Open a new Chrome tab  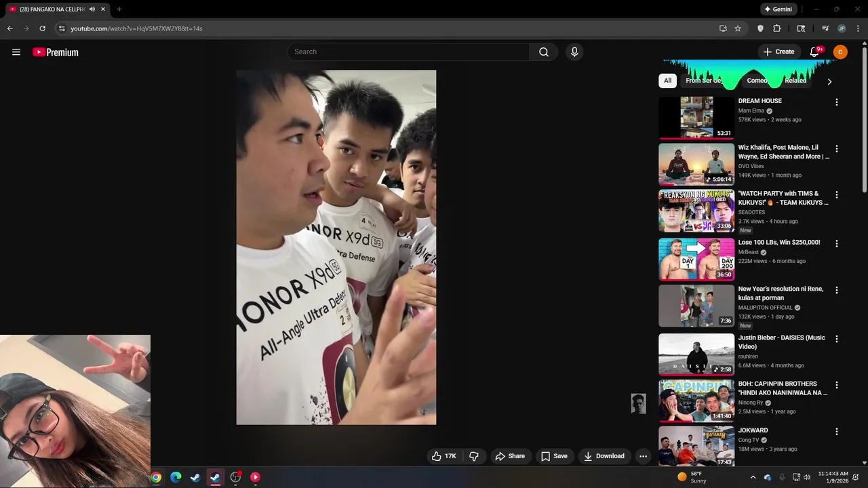[119, 9]
